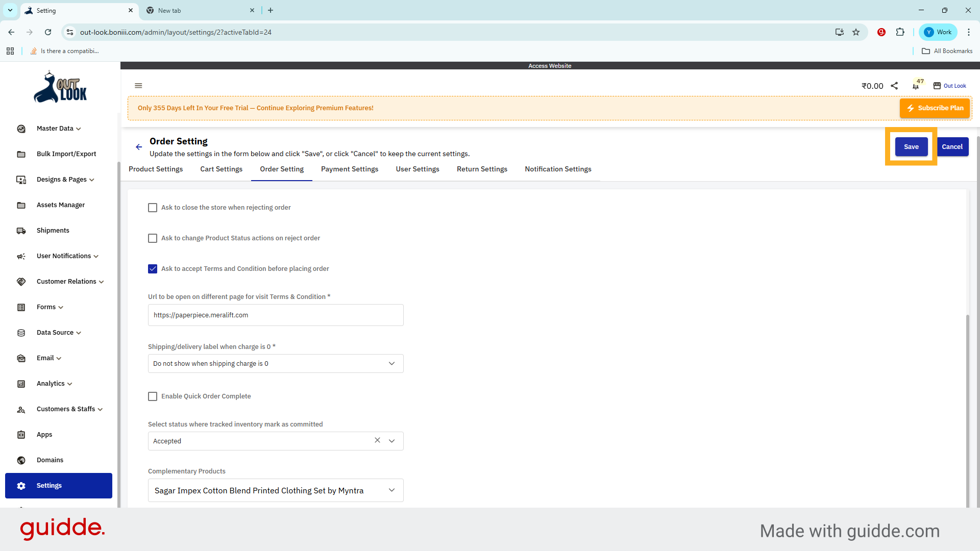
Task: Check Ask to change Product Status on reject
Action: (x=153, y=238)
